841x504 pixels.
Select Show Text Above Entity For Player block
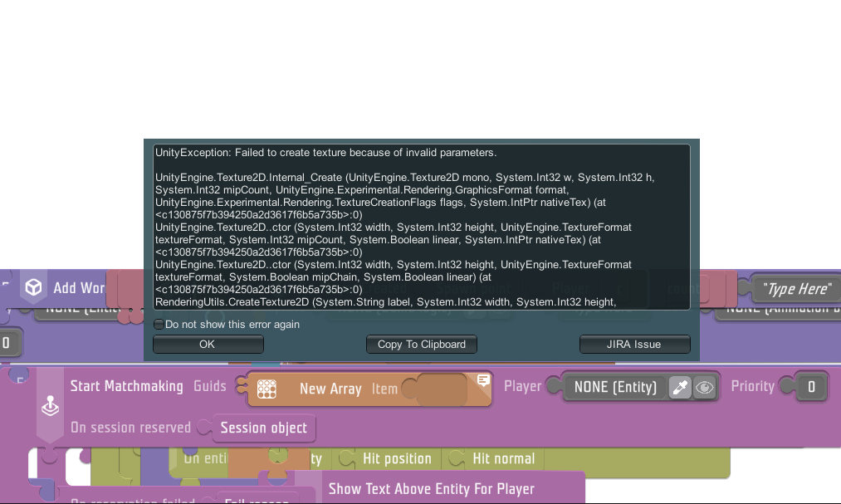click(431, 489)
